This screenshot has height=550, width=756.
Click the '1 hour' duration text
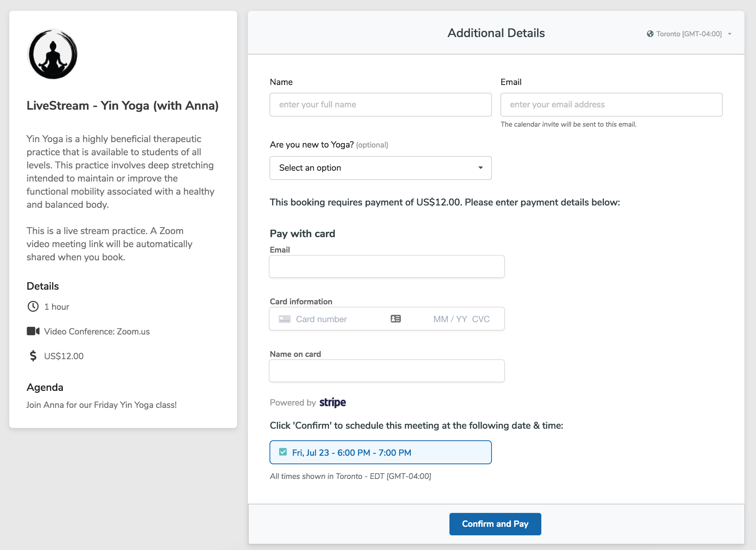coord(57,307)
